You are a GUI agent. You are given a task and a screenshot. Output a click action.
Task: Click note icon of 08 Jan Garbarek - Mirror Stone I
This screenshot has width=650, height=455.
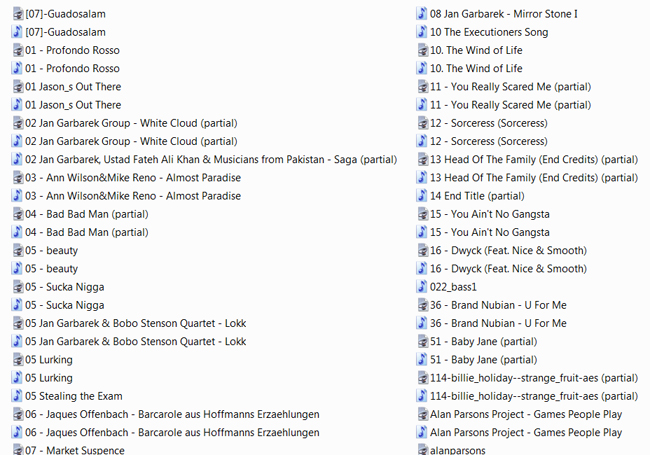(422, 14)
